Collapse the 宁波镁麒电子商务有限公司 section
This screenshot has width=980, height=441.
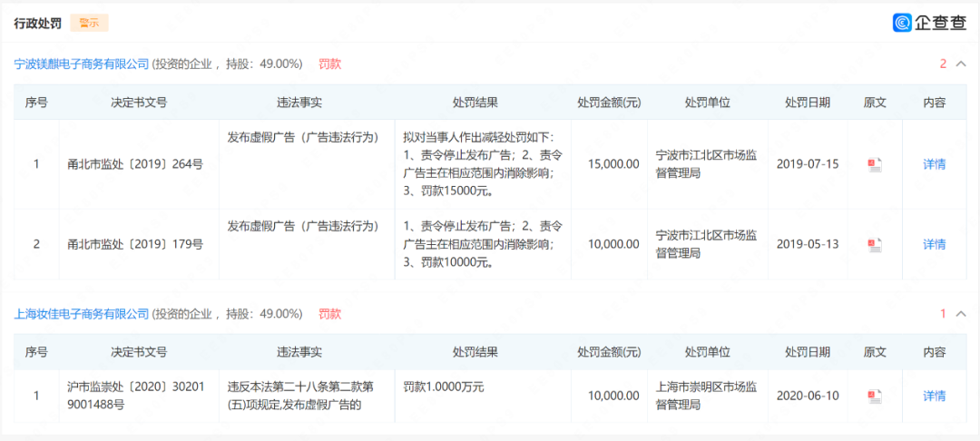coord(961,64)
